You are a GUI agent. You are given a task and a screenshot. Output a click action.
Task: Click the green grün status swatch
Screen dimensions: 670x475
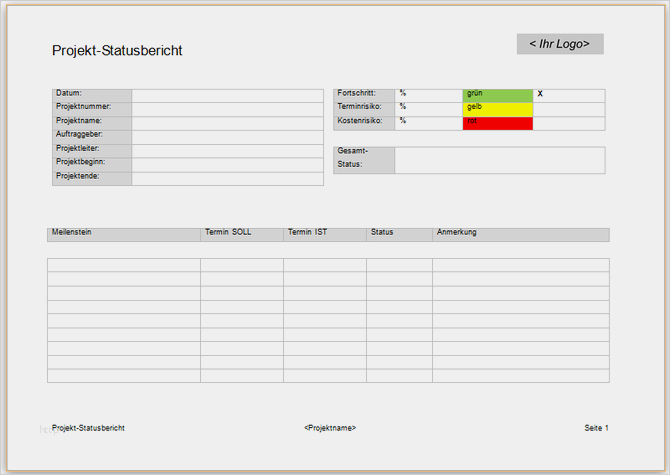498,96
